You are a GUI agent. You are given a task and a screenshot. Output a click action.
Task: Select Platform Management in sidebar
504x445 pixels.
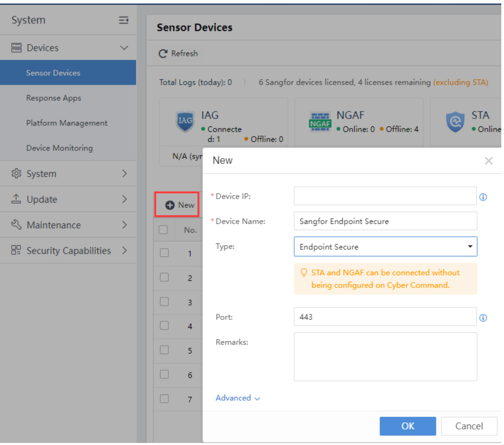tap(67, 123)
